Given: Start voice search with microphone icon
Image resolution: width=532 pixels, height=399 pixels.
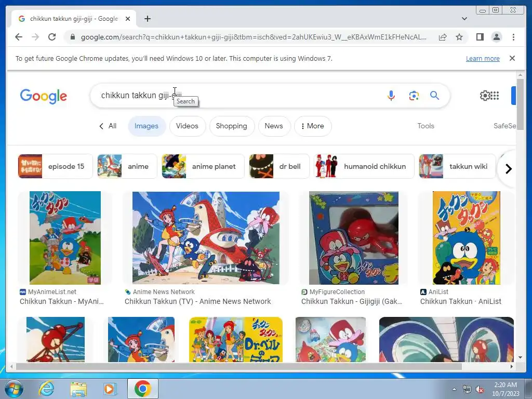Looking at the screenshot, I should pos(391,96).
